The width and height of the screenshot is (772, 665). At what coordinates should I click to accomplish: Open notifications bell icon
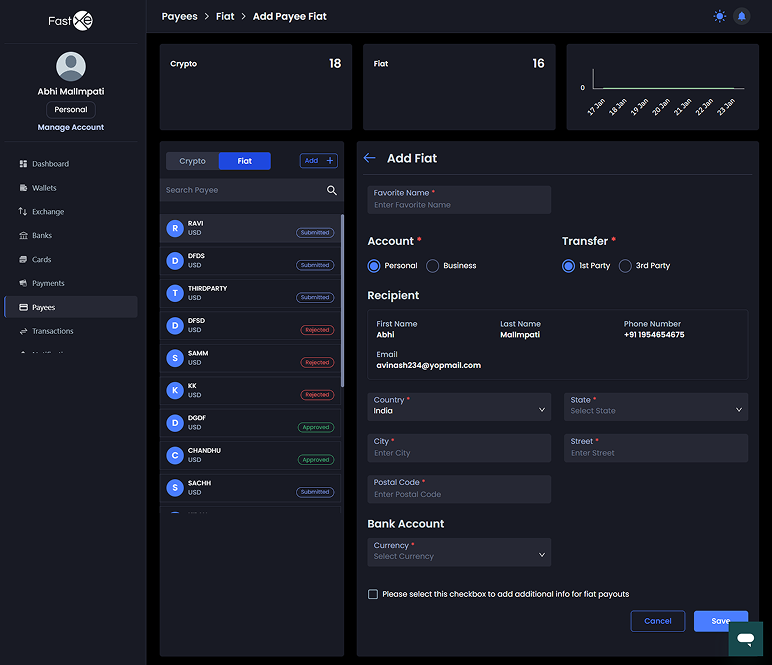pyautogui.click(x=742, y=16)
